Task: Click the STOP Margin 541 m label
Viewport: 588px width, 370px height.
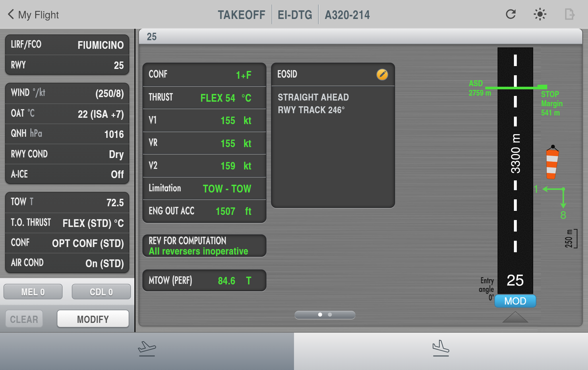Action: click(x=552, y=103)
